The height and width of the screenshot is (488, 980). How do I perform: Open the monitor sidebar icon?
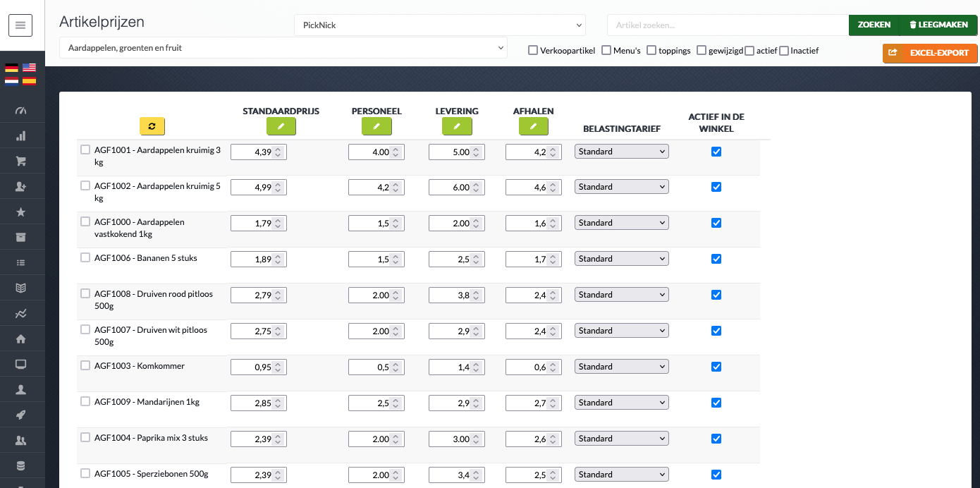(x=20, y=364)
